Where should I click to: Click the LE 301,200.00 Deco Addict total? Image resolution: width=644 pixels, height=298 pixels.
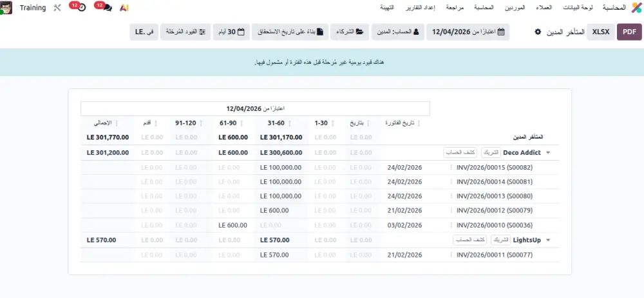108,153
